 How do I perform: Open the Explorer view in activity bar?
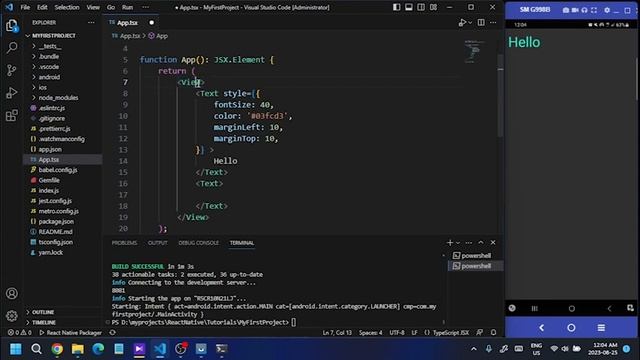click(12, 26)
